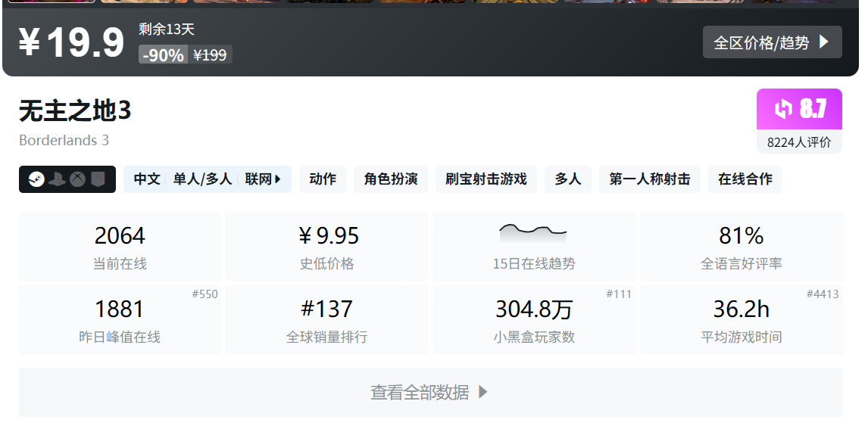The height and width of the screenshot is (429, 868).
Task: Click the game title 无主之地3
Action: (x=75, y=110)
